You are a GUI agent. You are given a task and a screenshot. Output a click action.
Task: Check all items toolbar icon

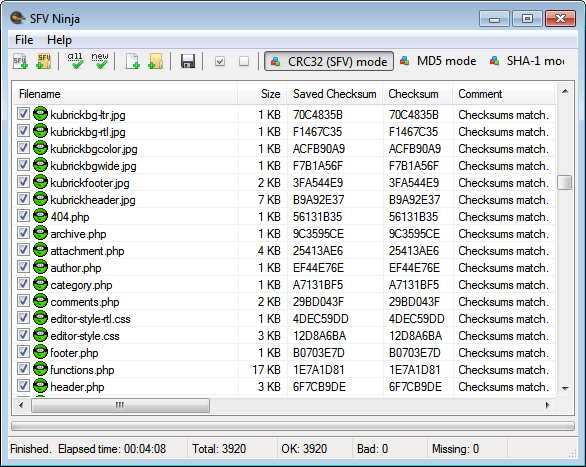[220, 61]
